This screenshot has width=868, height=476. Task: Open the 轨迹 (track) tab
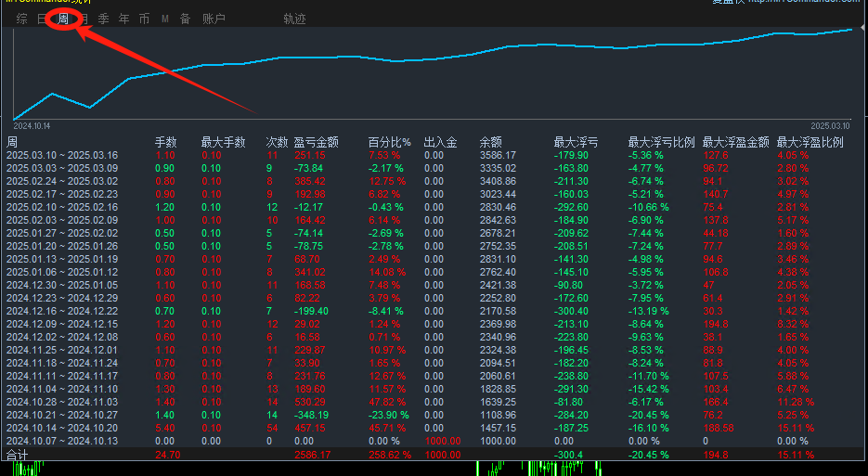294,19
